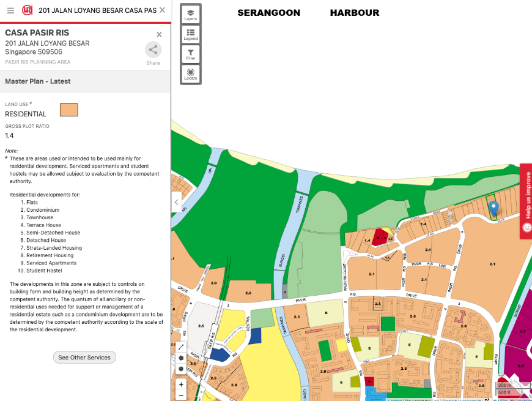Zoom in on the map
The width and height of the screenshot is (532, 401).
181,384
